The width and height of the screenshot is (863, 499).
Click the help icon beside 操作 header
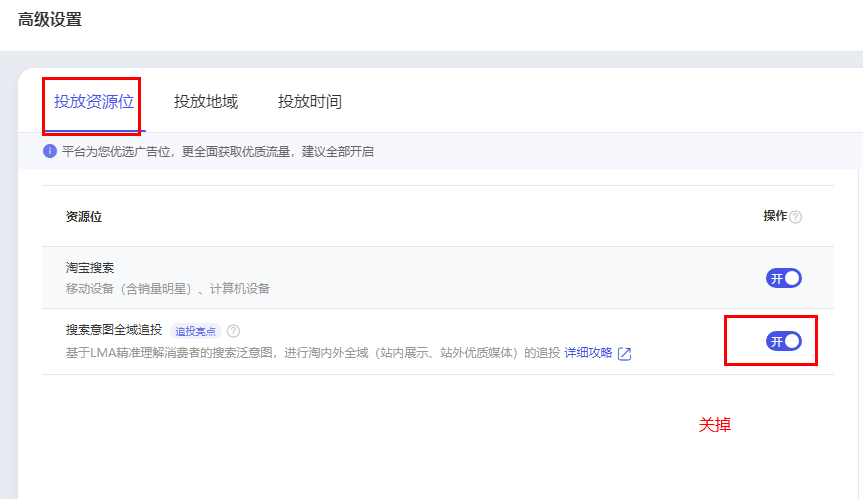pos(796,217)
